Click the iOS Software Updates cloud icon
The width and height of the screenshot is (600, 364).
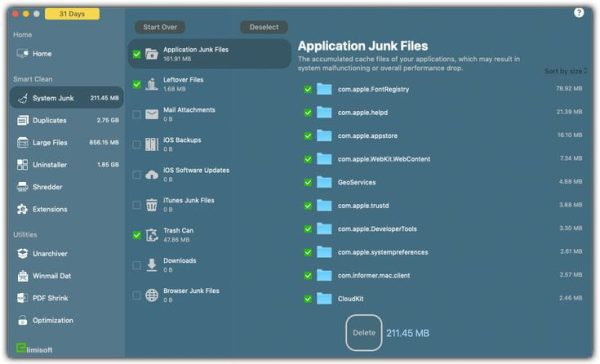pyautogui.click(x=152, y=175)
